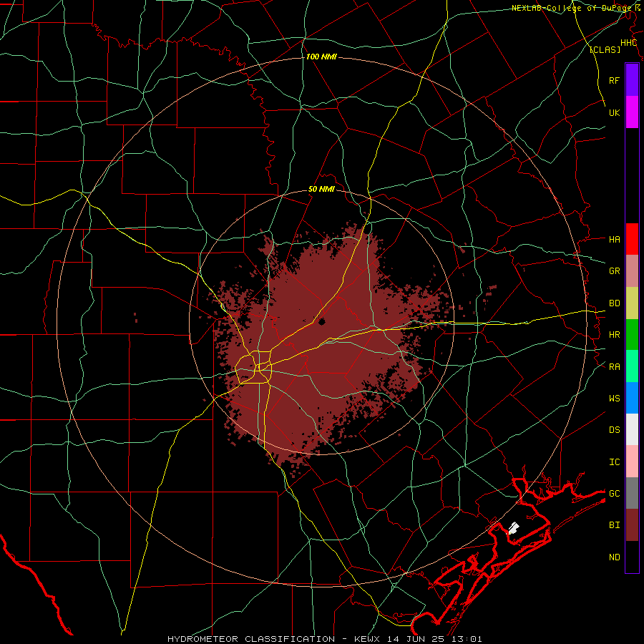This screenshot has height=644, width=644.
Task: Click the HHC product label
Action: pyautogui.click(x=628, y=43)
